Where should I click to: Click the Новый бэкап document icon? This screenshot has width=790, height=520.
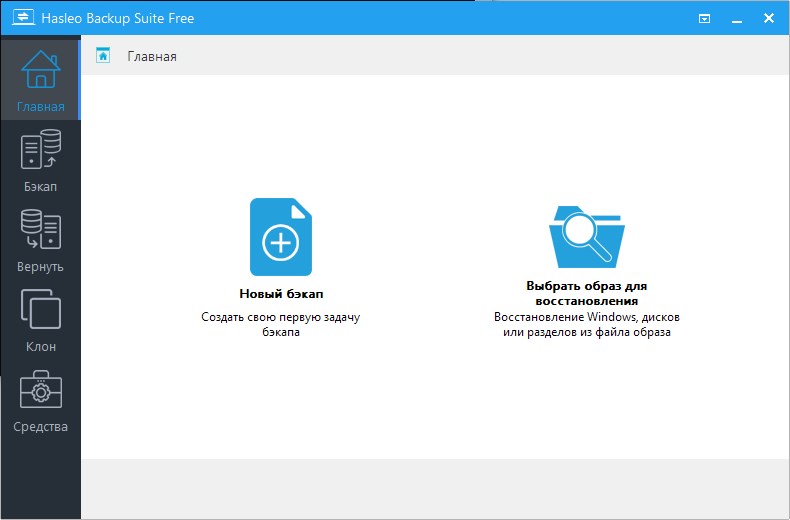pos(281,237)
